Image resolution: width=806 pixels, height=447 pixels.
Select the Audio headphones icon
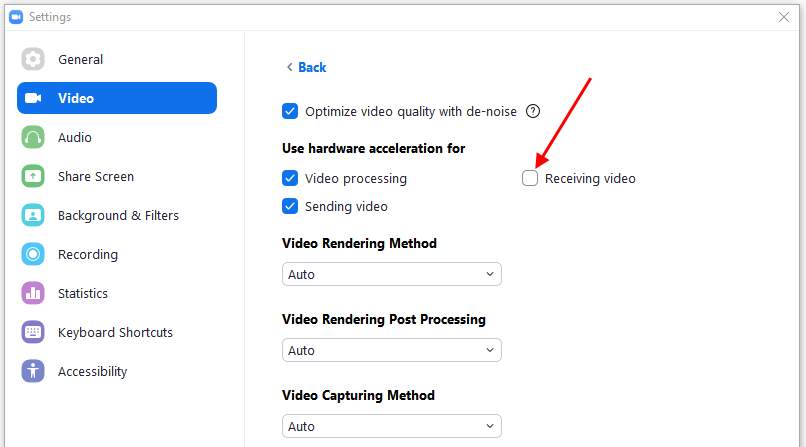[x=33, y=137]
